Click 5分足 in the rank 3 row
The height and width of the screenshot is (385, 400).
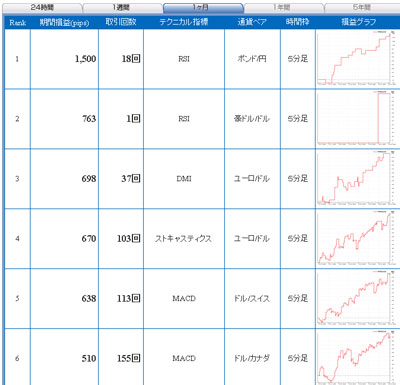point(298,179)
